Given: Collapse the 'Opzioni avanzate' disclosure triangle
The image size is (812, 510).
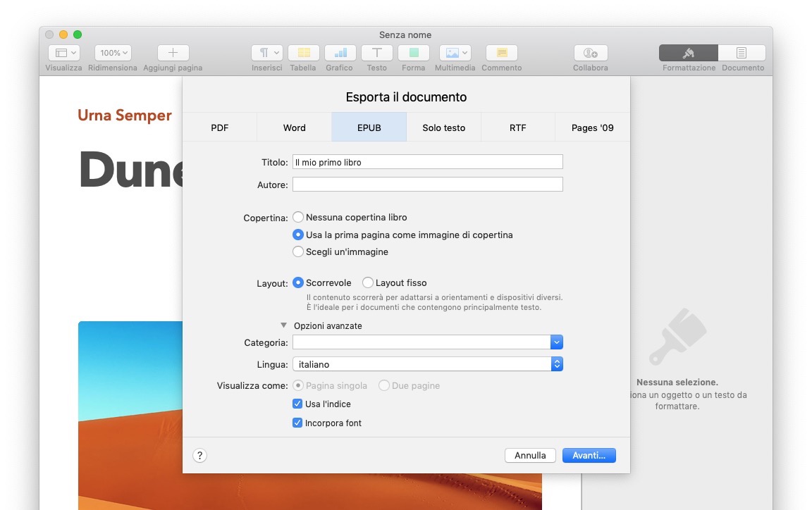Looking at the screenshot, I should (284, 326).
